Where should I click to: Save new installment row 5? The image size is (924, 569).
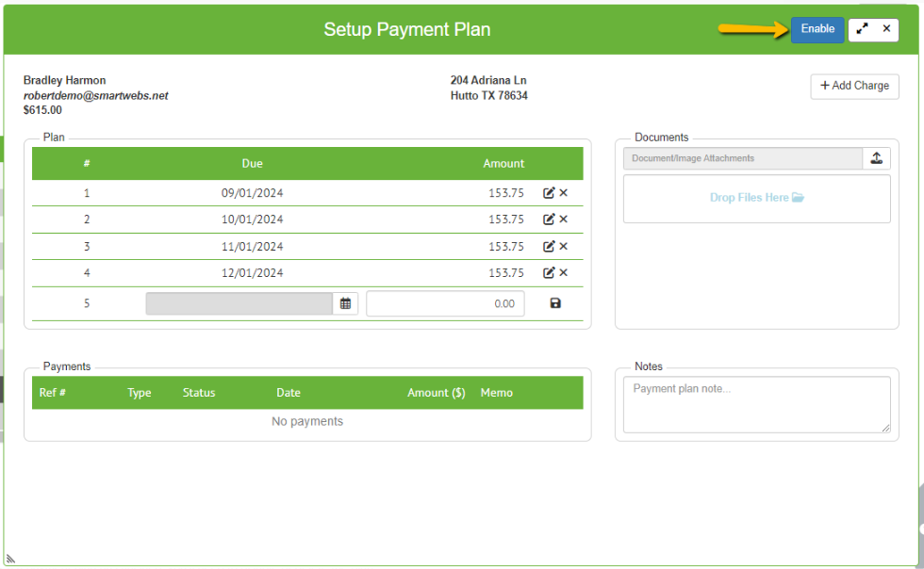[555, 303]
